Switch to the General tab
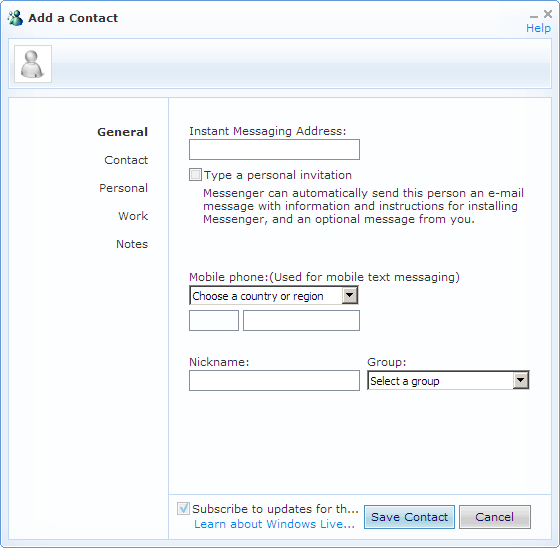This screenshot has height=548, width=560. (x=122, y=132)
